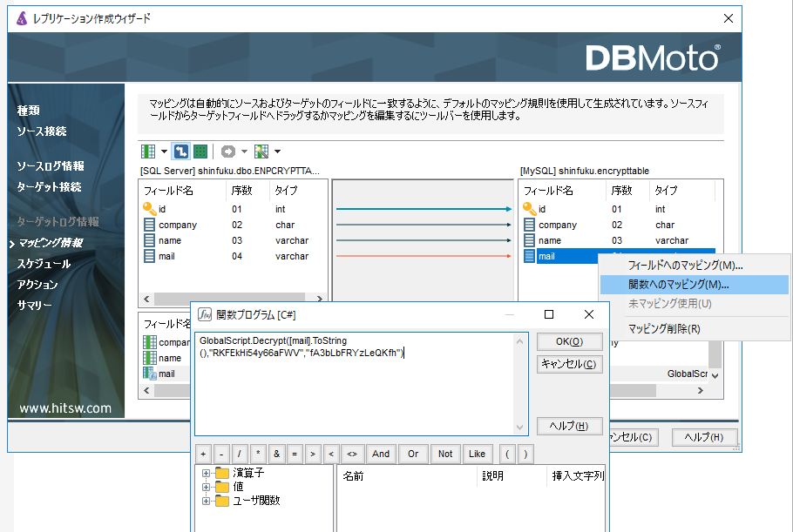The width and height of the screenshot is (793, 532).
Task: Select マッピング削除(R) in context menu
Action: coord(663,328)
